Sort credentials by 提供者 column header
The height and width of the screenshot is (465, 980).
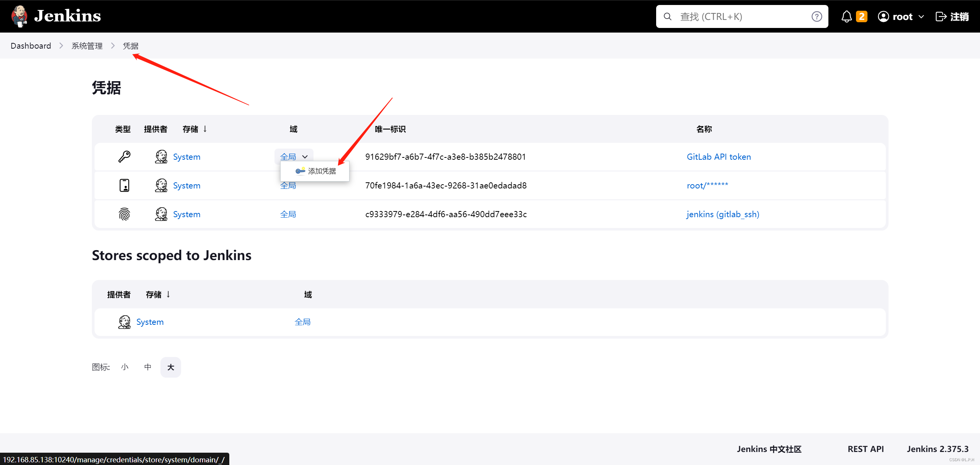(155, 129)
